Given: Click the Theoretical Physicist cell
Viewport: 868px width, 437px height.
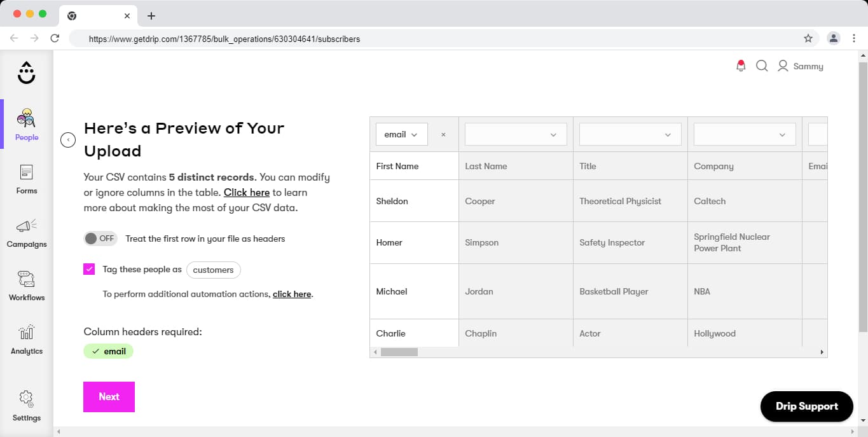Looking at the screenshot, I should click(630, 201).
